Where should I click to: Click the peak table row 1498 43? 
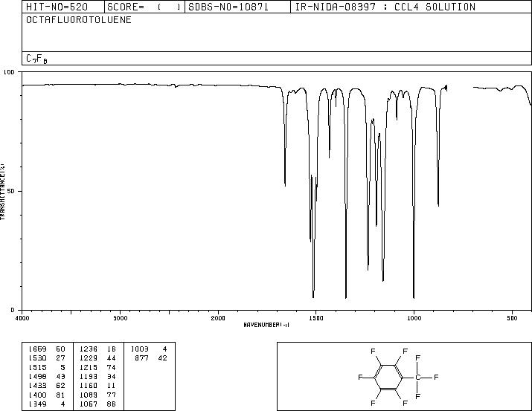(x=47, y=376)
